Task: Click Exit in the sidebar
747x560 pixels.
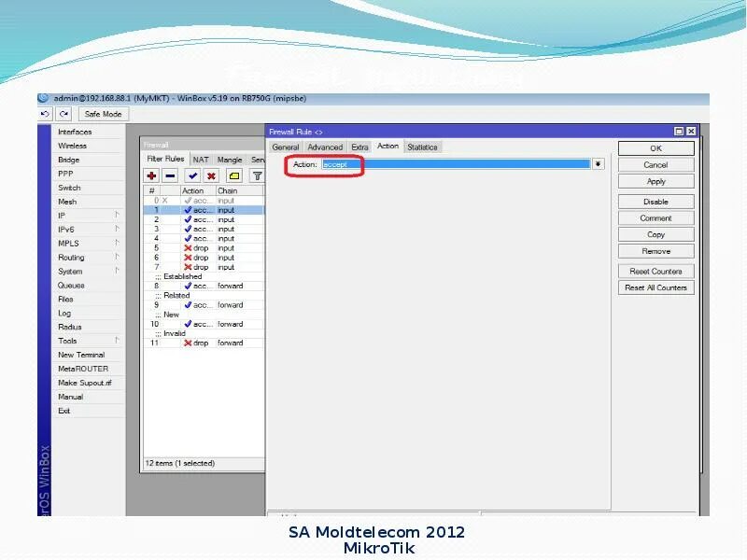Action: tap(63, 411)
